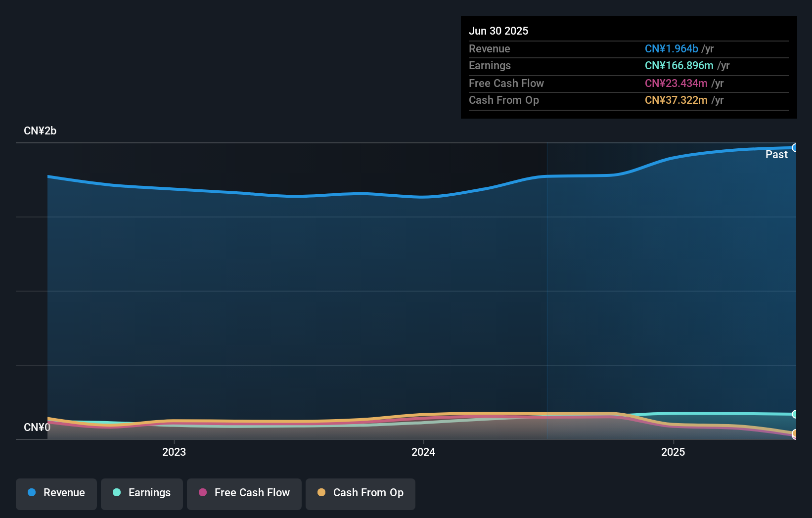The width and height of the screenshot is (812, 518).
Task: Click the orange Cash From Op legend dot
Action: click(x=321, y=492)
